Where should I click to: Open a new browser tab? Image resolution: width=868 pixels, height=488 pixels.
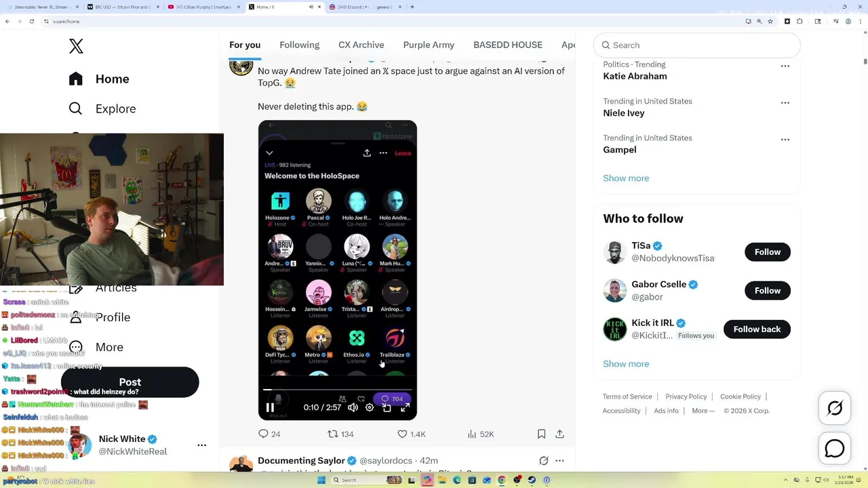click(x=412, y=7)
